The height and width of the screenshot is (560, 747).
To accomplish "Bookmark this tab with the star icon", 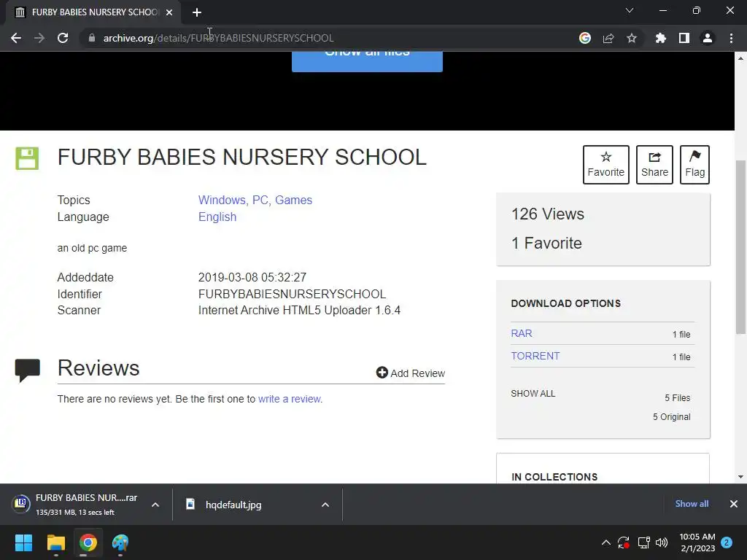I will coord(632,38).
